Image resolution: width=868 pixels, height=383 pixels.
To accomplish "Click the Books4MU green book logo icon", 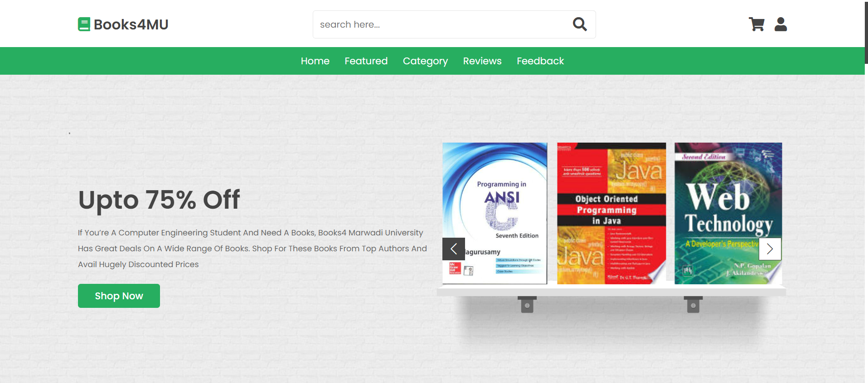I will click(84, 24).
